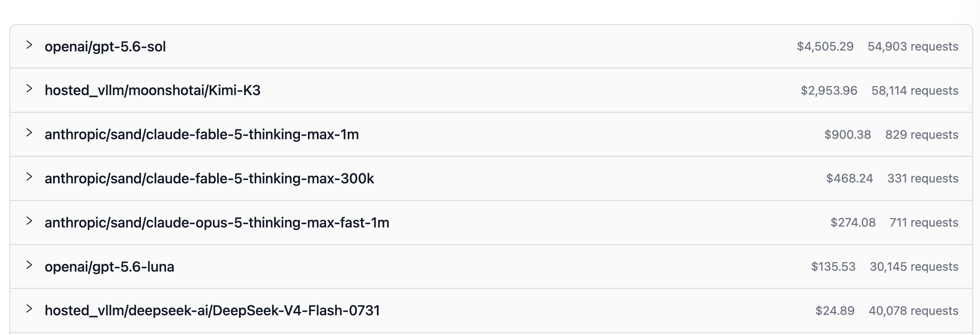Screen dimensions: 980x335
Task: Expand the hosted_vllm/moonshotai/Kimi-K3 chevron
Action: [x=29, y=89]
